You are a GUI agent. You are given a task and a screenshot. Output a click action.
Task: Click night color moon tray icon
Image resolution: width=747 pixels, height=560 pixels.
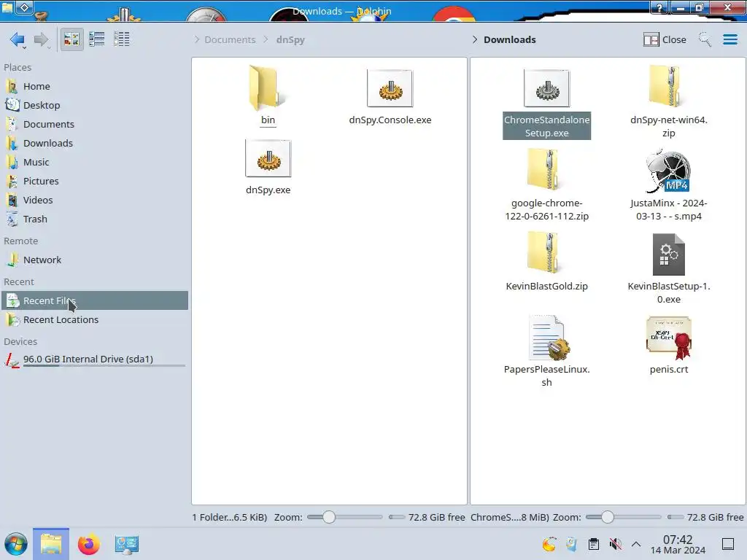549,544
